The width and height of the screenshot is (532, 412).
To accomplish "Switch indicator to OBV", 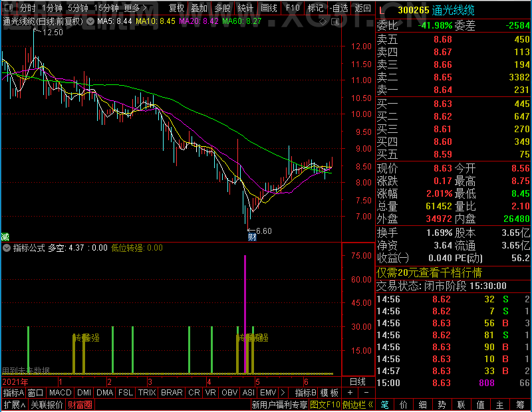I will tap(229, 393).
